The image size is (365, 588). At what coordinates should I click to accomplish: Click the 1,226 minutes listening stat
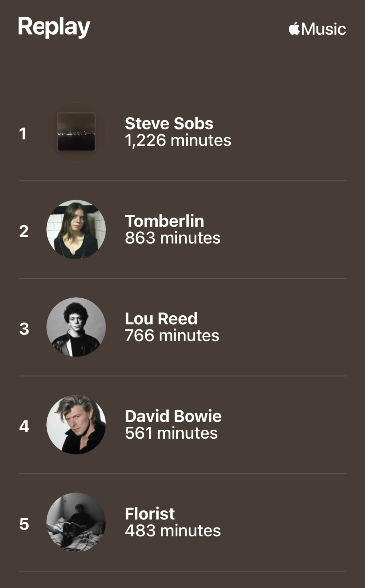[x=178, y=141]
